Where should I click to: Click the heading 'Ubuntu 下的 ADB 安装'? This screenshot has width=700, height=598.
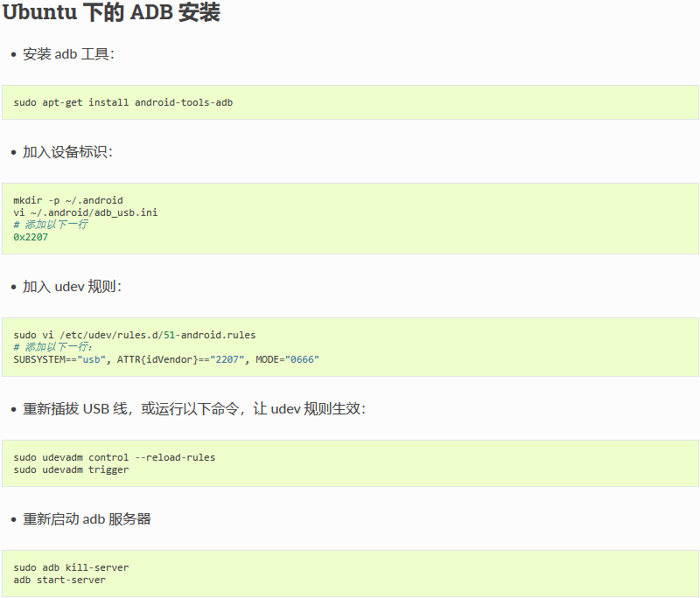pos(111,12)
